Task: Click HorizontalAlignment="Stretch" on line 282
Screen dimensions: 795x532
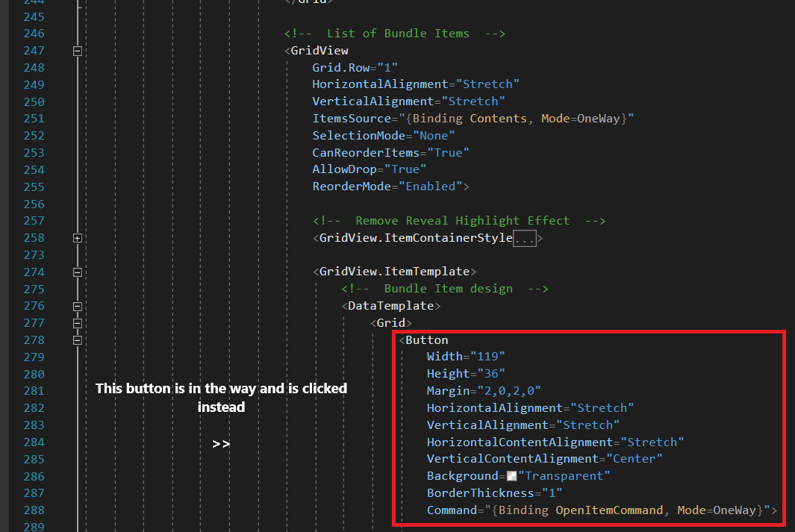Action: (x=530, y=408)
